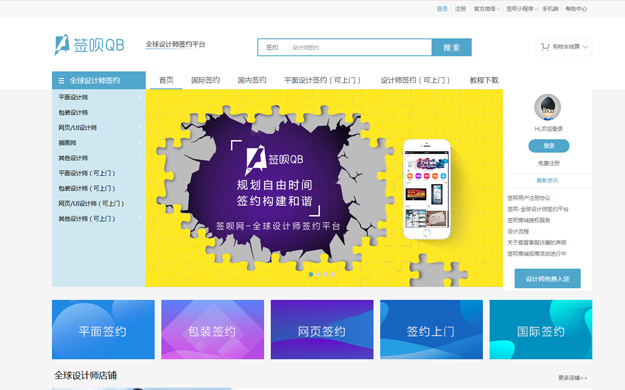The width and height of the screenshot is (625, 390).
Task: Expand the 平面设计师 sidebar category arrow
Action: (x=139, y=97)
